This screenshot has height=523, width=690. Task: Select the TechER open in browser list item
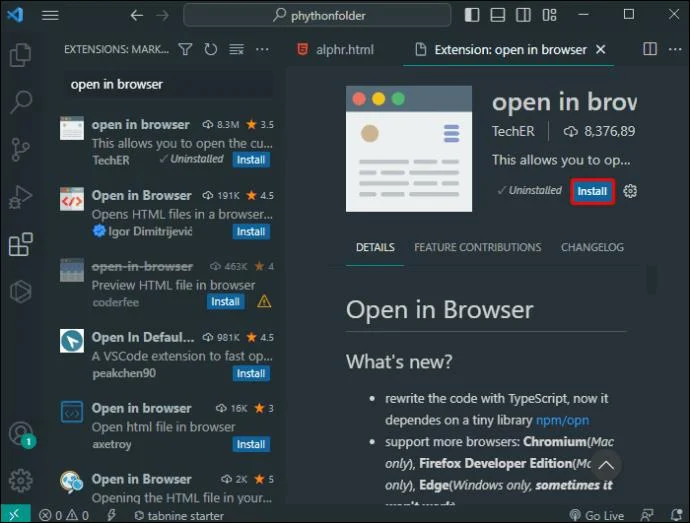point(166,142)
